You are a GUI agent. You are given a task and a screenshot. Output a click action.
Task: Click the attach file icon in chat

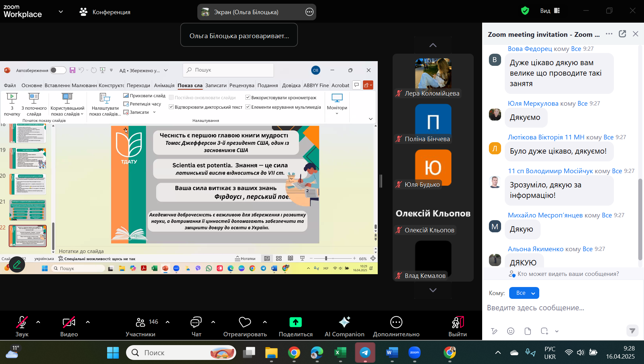click(x=527, y=331)
